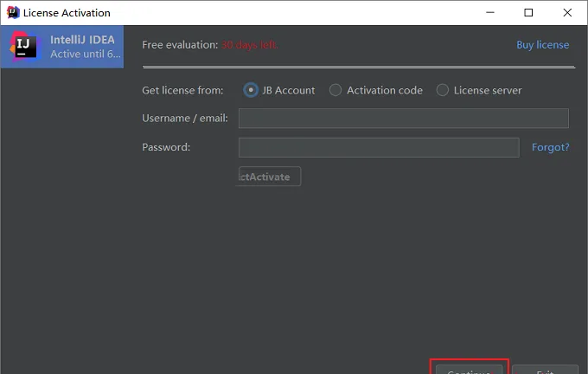Click the red-outlined Continue button
The image size is (588, 374).
tap(470, 369)
